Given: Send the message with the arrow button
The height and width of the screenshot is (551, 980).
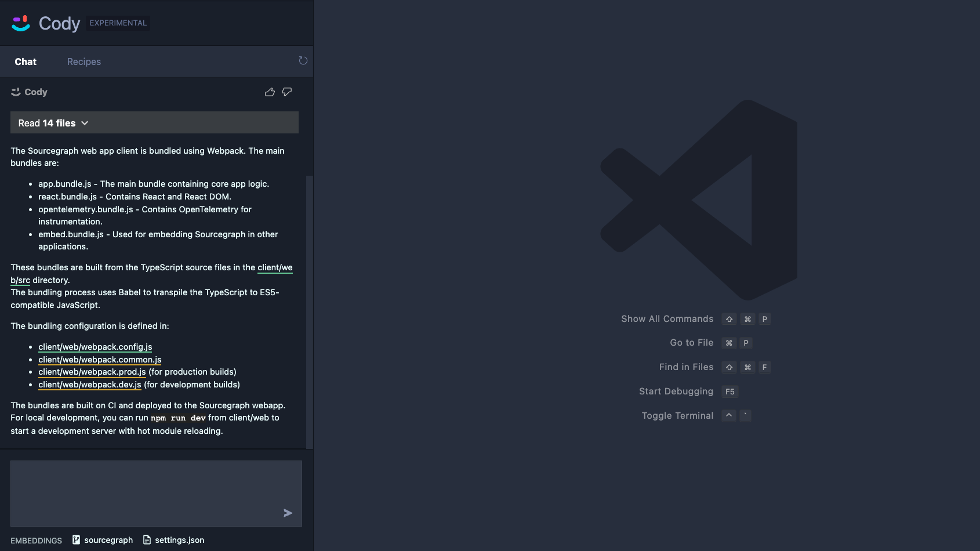Looking at the screenshot, I should pyautogui.click(x=288, y=513).
